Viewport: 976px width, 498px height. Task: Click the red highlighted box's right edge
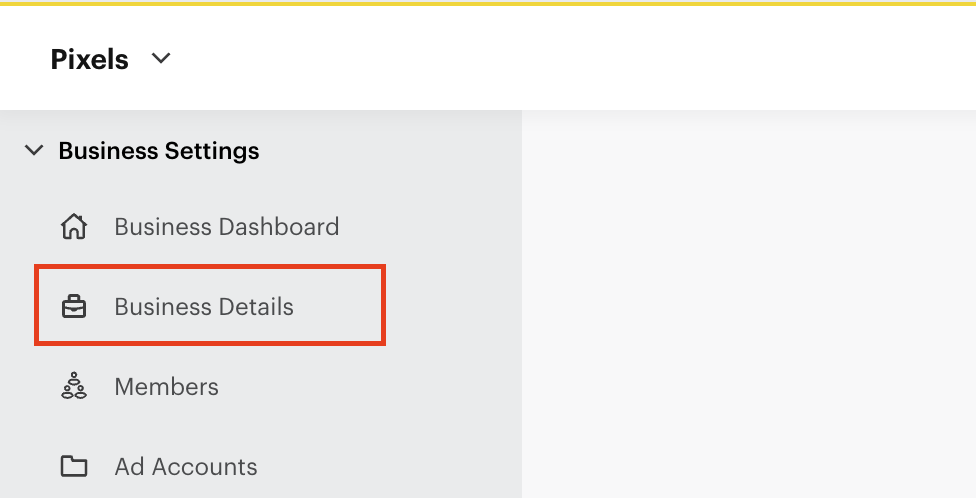pos(384,306)
